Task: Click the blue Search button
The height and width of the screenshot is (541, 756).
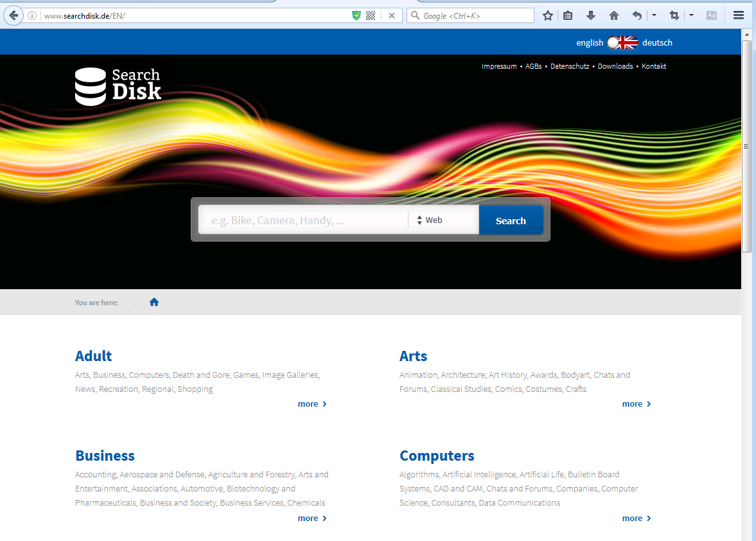Action: point(511,220)
